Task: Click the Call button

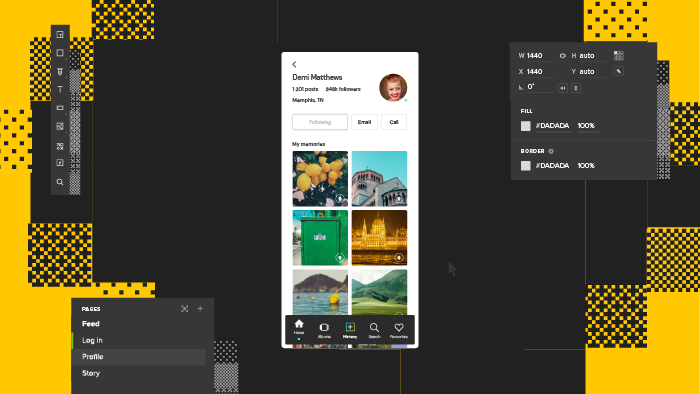Action: (394, 122)
